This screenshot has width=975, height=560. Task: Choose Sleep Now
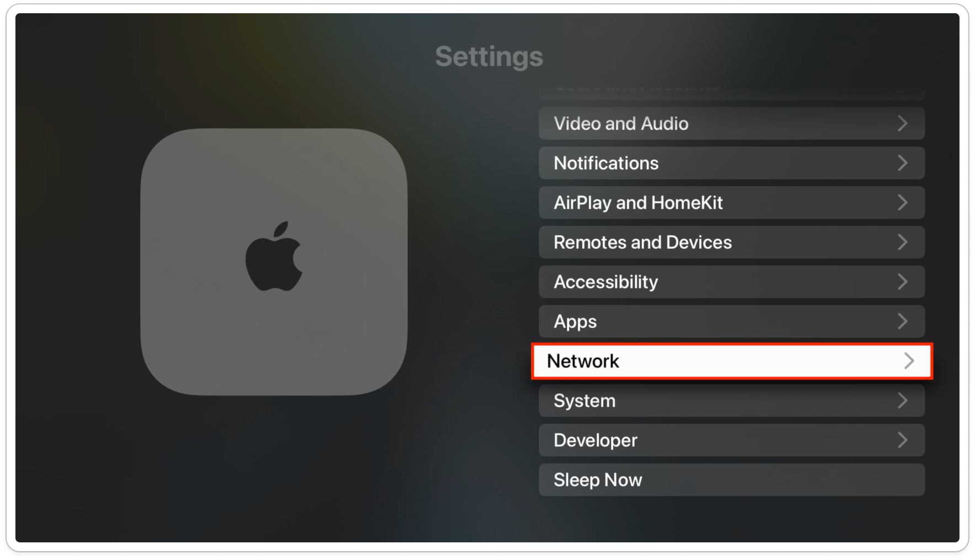pyautogui.click(x=732, y=480)
